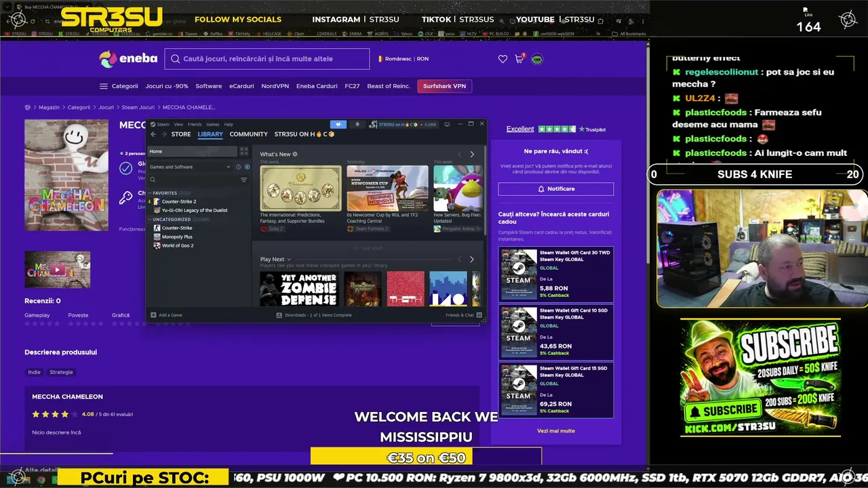
Task: Click the Strategie genre tag
Action: [62, 372]
